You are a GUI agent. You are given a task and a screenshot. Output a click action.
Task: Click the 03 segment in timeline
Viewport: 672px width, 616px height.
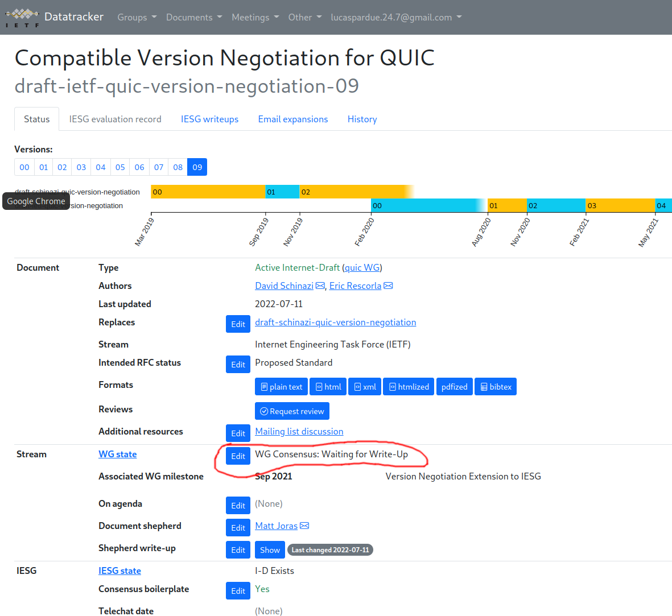[x=620, y=206]
